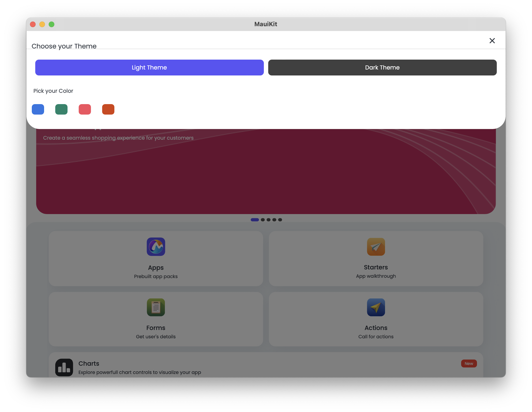Viewport: 532px width, 412px height.
Task: Select Dark Theme toggle button
Action: [382, 67]
